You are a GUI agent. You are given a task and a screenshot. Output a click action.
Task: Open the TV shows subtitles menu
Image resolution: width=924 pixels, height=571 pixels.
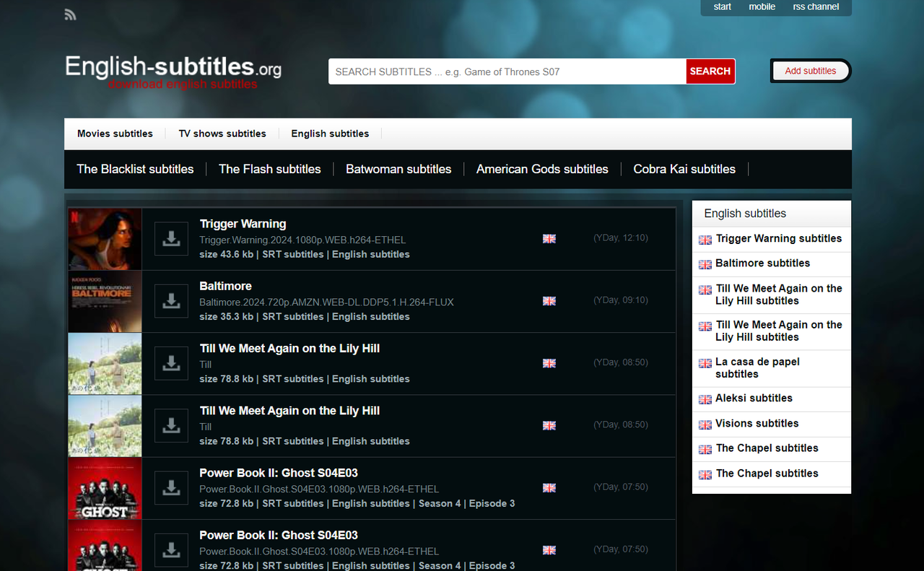(222, 134)
